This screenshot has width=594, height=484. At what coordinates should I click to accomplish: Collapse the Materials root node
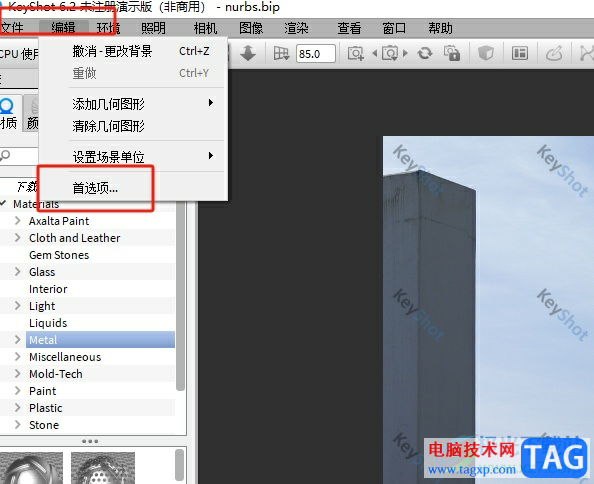3,203
